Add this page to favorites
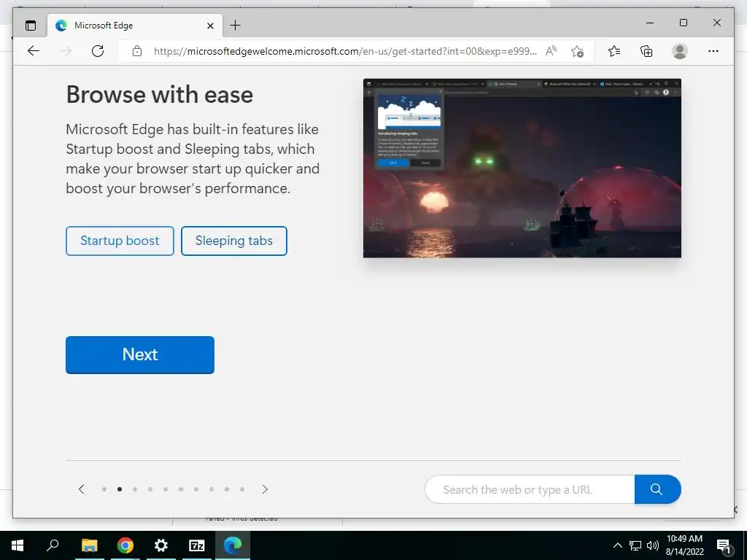Screen dimensions: 747x560 578,51
